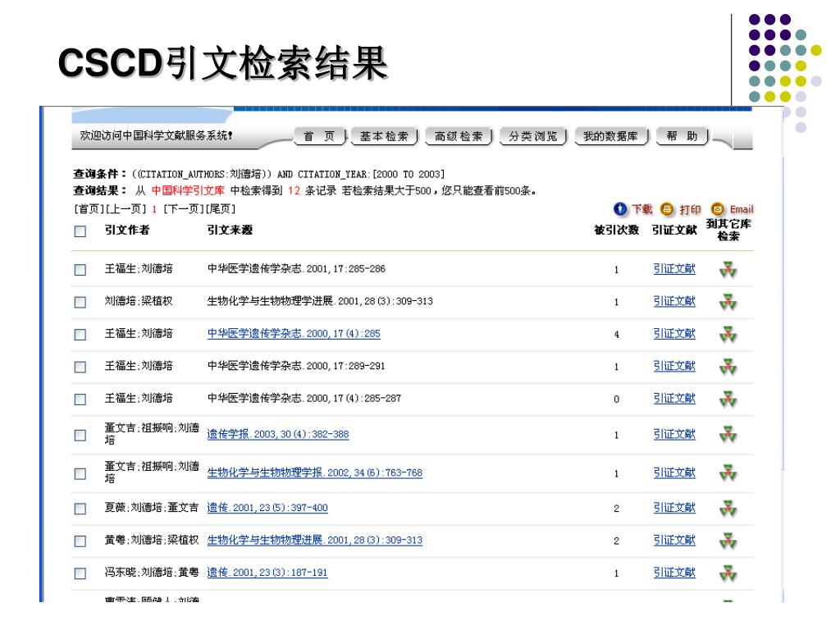Click other-database search icon for 生物化学与生物物理学报 2002 row
This screenshot has width=840, height=630.
(728, 473)
